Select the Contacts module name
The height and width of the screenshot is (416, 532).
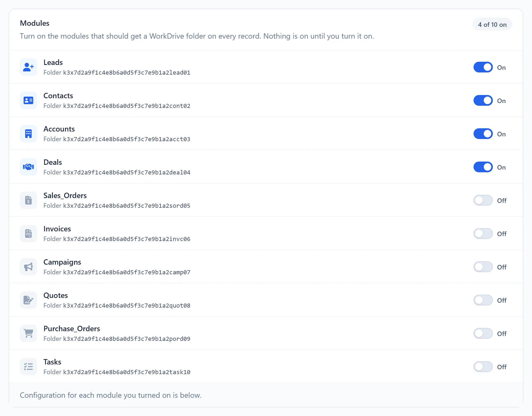pyautogui.click(x=58, y=96)
